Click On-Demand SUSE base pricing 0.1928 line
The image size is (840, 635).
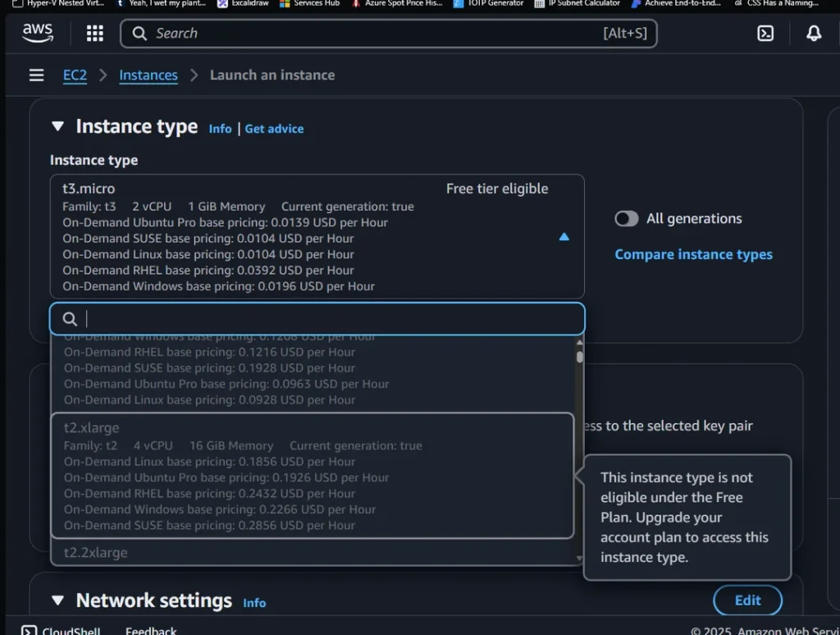pos(209,368)
